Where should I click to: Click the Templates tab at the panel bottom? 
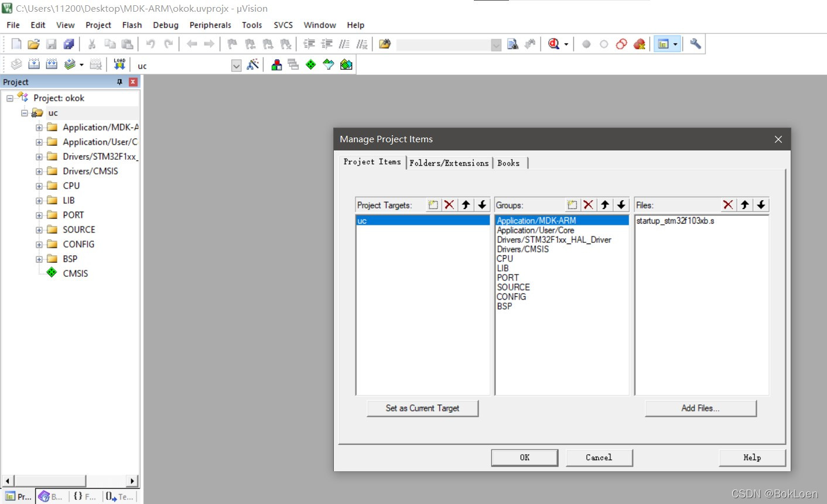coord(119,496)
